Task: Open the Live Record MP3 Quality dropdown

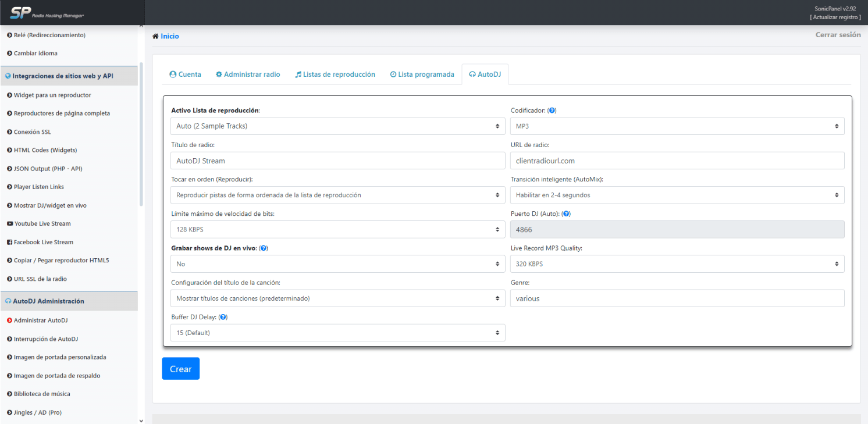Action: (x=677, y=264)
